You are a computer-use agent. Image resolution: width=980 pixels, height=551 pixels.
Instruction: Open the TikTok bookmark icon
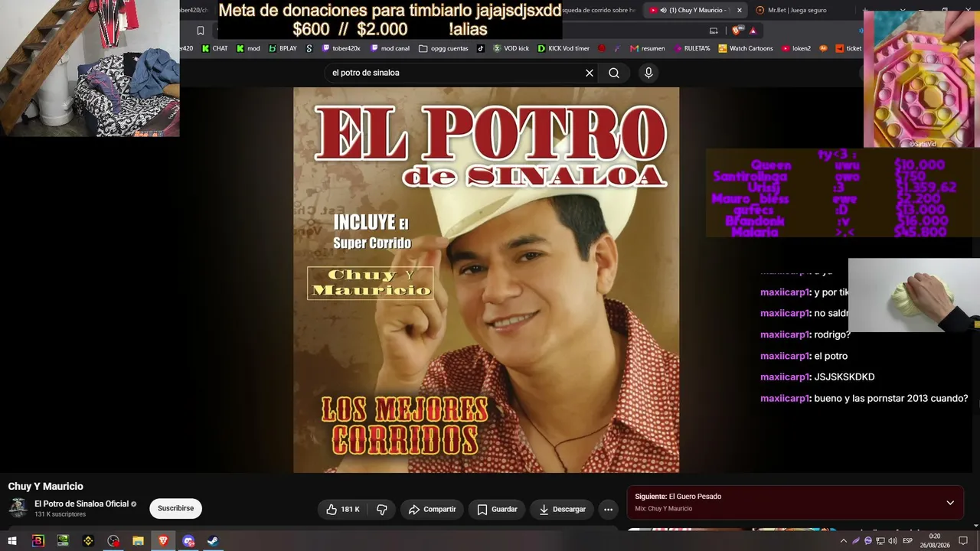(481, 48)
